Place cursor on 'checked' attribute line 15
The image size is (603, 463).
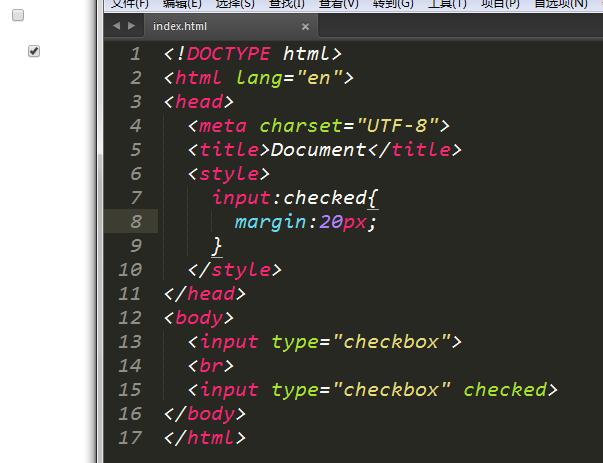(505, 390)
